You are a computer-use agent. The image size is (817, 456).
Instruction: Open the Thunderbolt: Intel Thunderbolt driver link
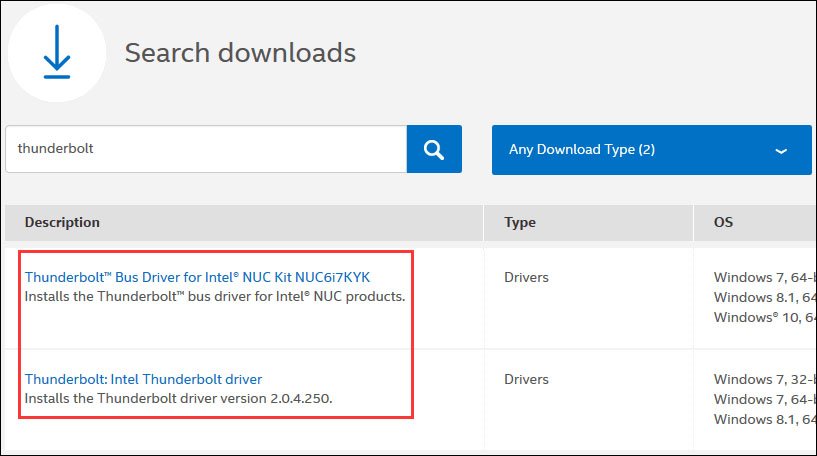pyautogui.click(x=143, y=379)
